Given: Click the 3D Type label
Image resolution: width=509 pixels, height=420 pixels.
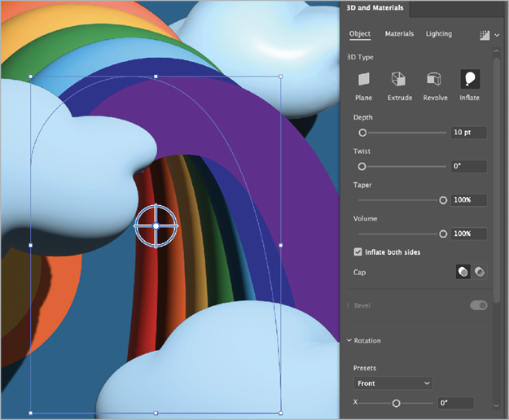Looking at the screenshot, I should tap(360, 58).
